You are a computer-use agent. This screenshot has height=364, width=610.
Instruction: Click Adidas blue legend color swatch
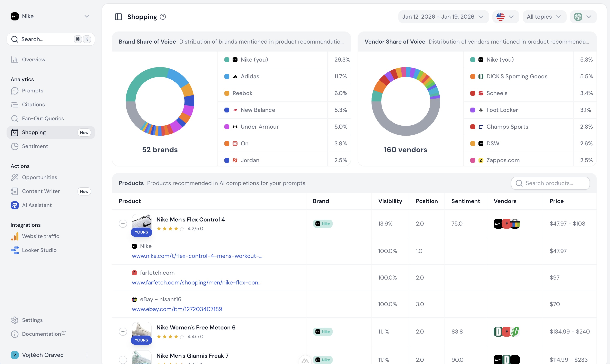coord(227,76)
